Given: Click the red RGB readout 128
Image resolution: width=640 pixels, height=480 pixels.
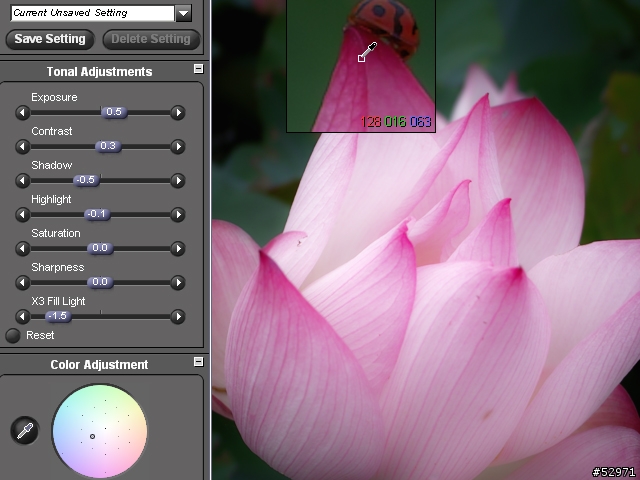Looking at the screenshot, I should tap(371, 122).
